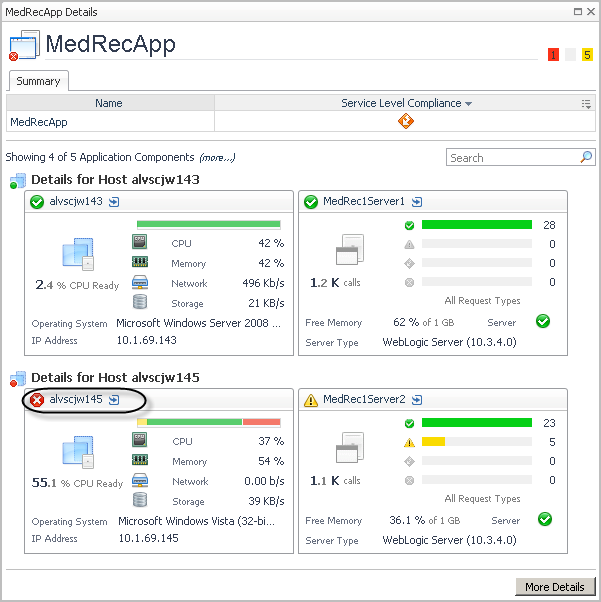Image resolution: width=601 pixels, height=602 pixels.
Task: Click the server image in MedRec1Server2 card
Action: click(x=349, y=448)
